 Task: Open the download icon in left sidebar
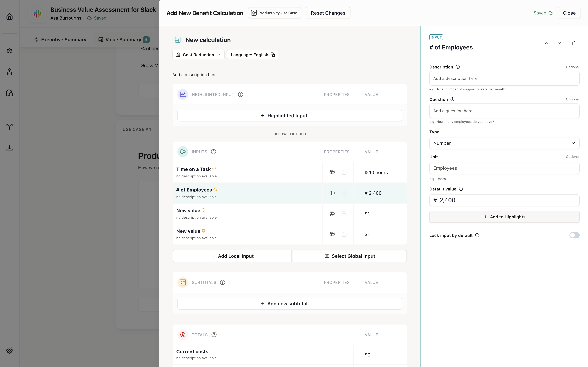point(10,148)
